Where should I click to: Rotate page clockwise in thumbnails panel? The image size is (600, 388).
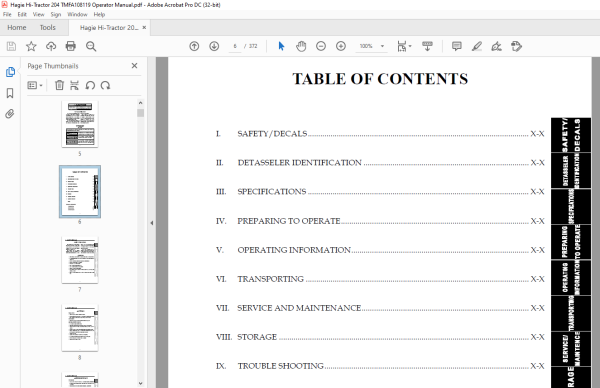pos(106,85)
